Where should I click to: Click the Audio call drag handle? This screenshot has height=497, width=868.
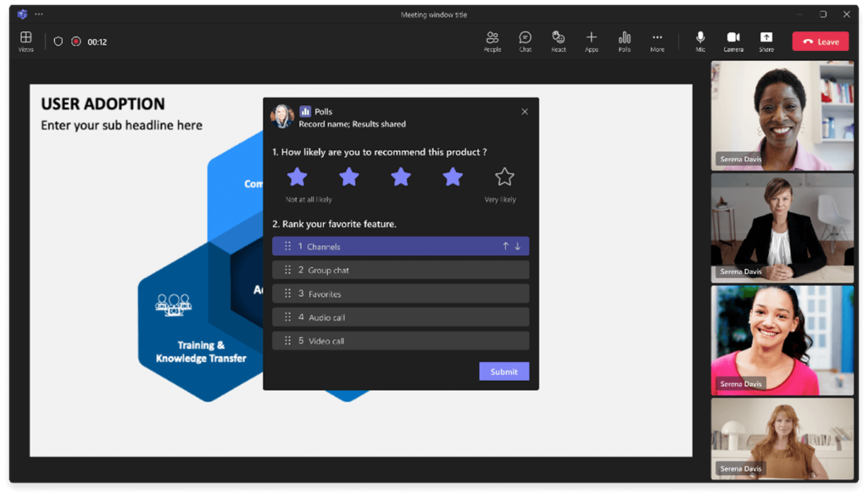[x=287, y=317]
